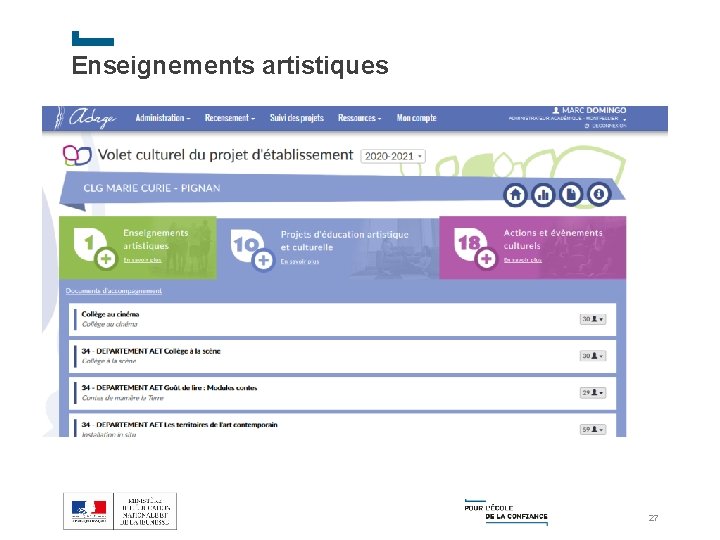
Task: Click the Déconnexion logout link
Action: pos(605,126)
